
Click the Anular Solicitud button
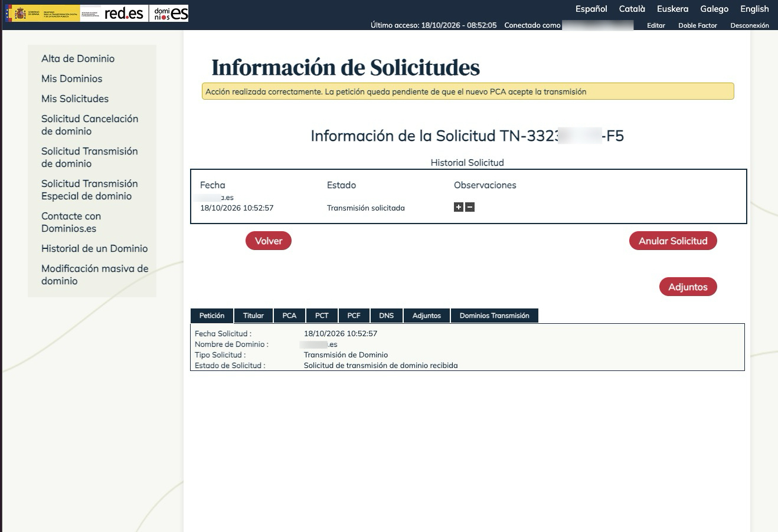(x=673, y=241)
